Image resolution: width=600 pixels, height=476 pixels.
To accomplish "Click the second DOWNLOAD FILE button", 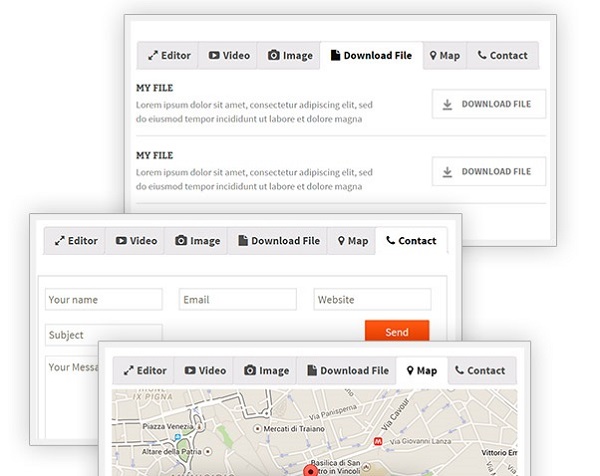I will tap(489, 171).
